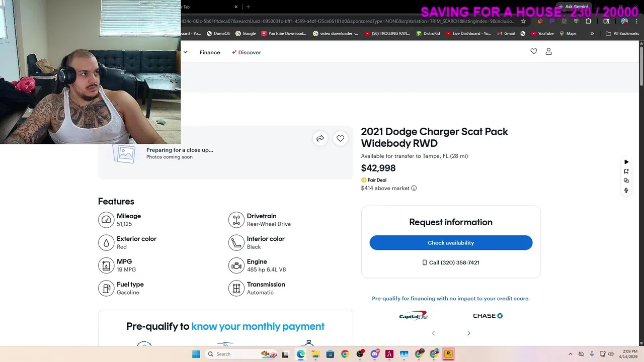The width and height of the screenshot is (644, 362).
Task: Open All Bookmarks folder
Action: click(622, 34)
